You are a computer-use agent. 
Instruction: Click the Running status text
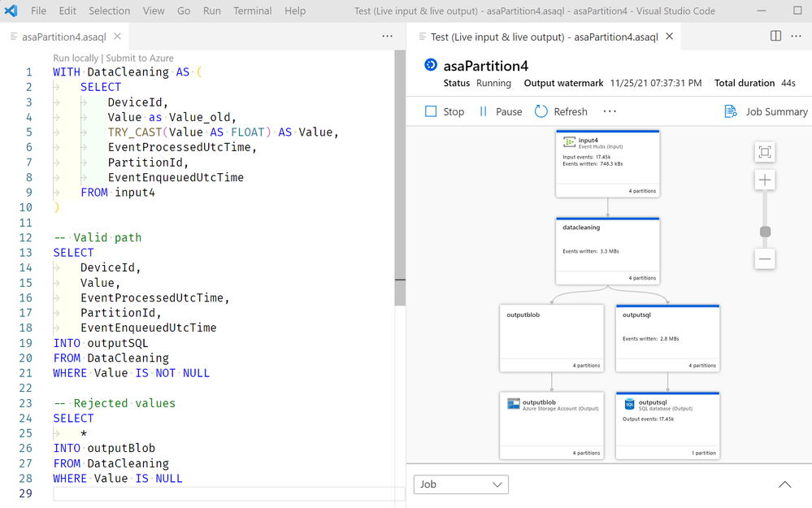point(493,83)
